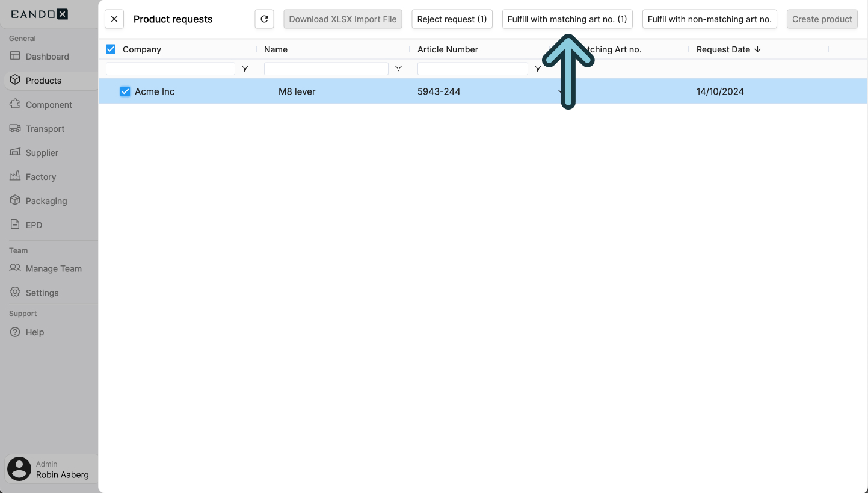Open the Settings page
This screenshot has height=493, width=868.
tap(42, 293)
